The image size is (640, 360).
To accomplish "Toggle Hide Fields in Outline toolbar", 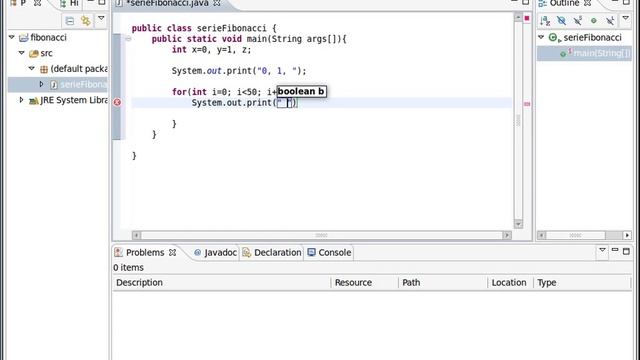I will 561,20.
